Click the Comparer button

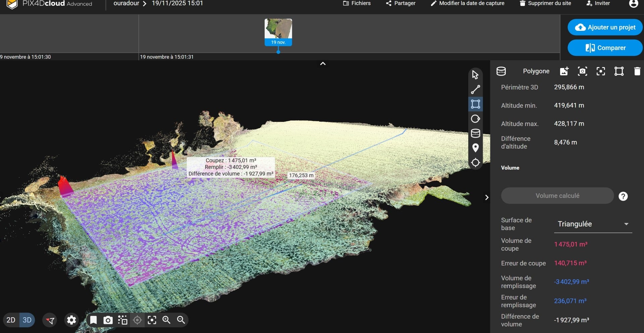[x=605, y=48]
